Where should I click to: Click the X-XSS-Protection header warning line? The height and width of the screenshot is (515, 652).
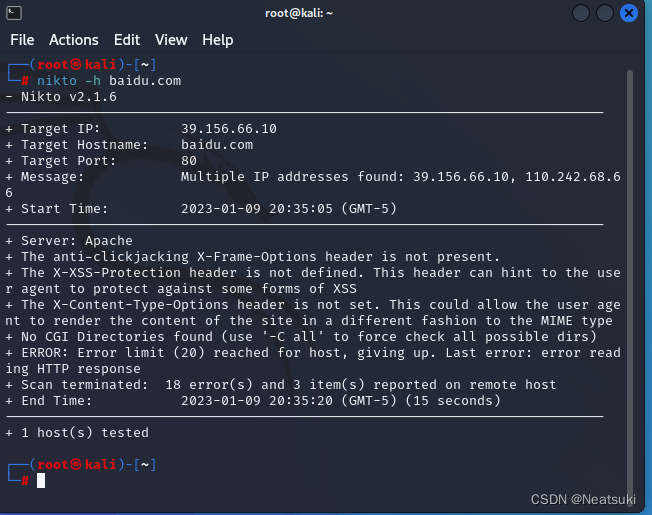point(313,281)
